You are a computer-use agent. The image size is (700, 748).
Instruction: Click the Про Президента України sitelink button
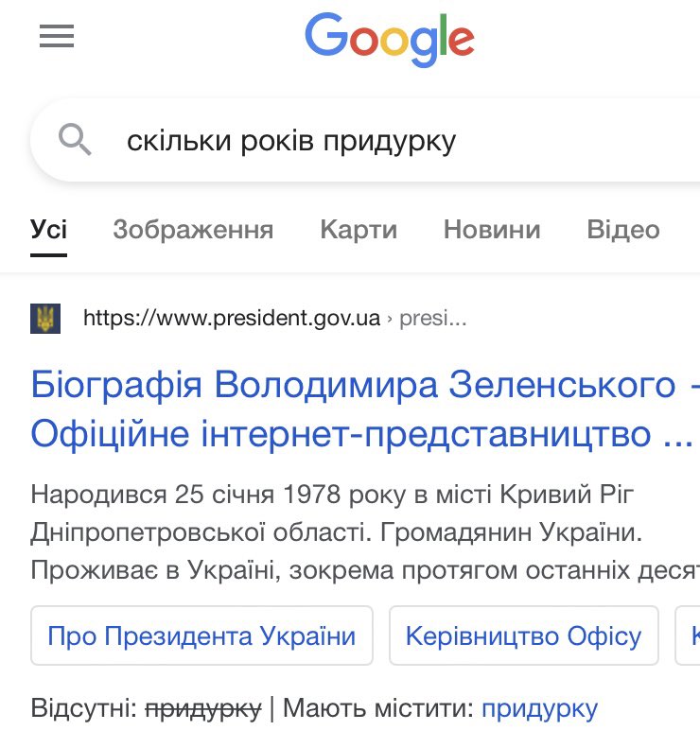coord(202,635)
